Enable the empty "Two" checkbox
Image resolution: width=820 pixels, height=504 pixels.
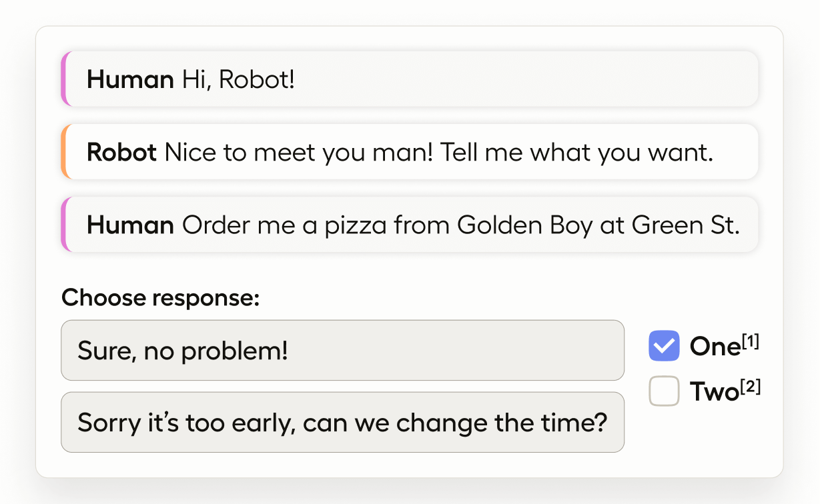664,391
